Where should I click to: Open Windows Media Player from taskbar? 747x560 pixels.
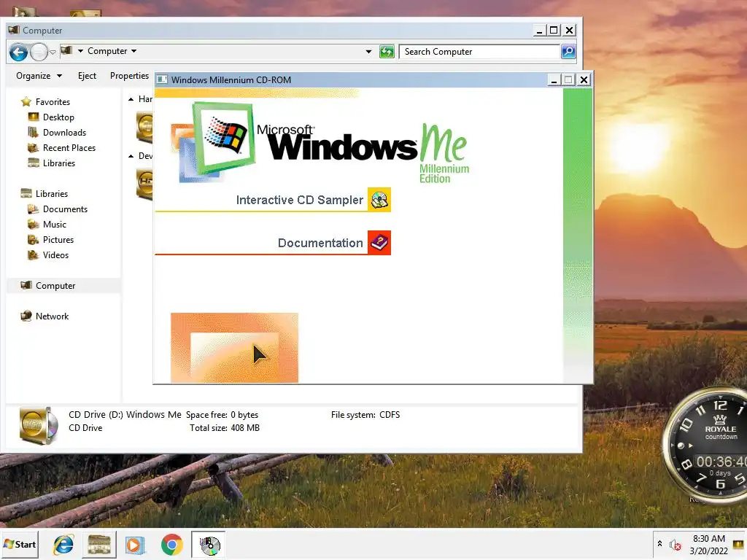[x=134, y=545]
